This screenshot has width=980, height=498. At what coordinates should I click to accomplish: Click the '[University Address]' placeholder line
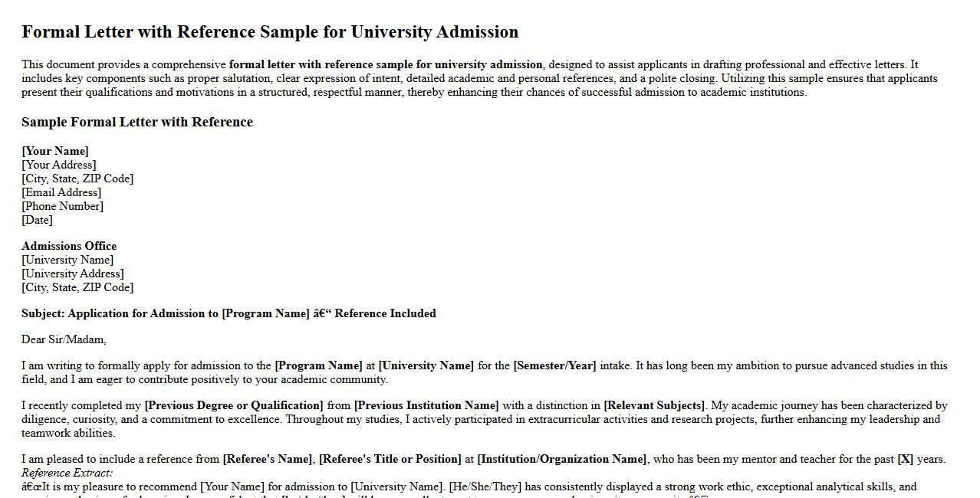pos(73,274)
